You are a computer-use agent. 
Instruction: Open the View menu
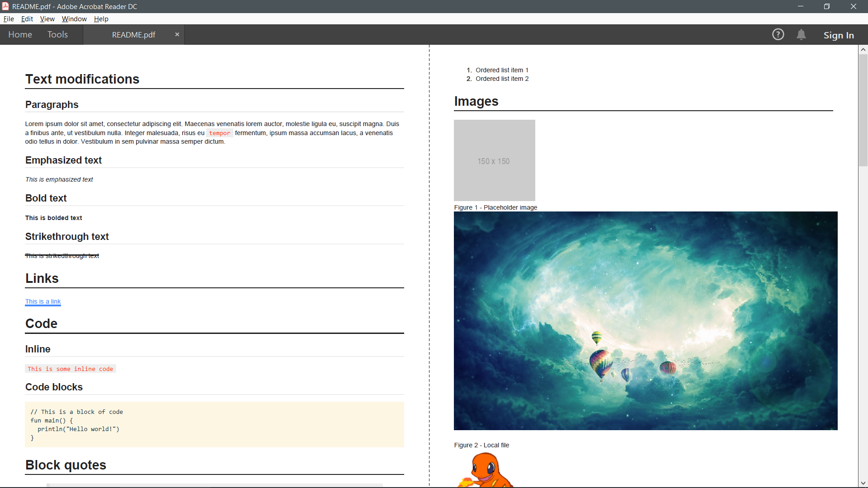47,19
